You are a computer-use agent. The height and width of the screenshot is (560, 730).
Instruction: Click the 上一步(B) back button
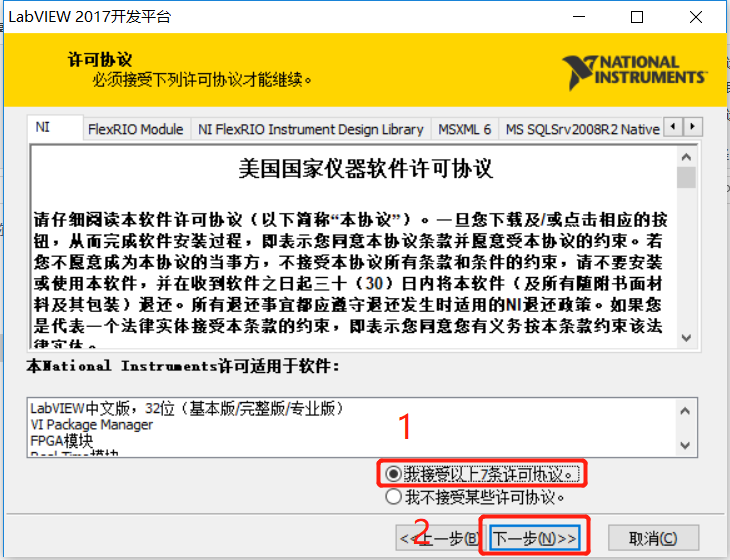tap(438, 539)
